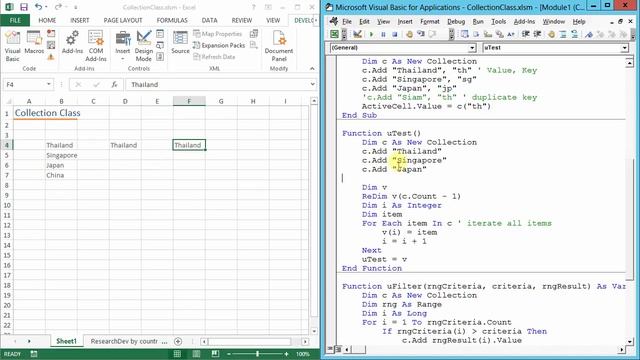Image resolution: width=640 pixels, height=360 pixels.
Task: Toggle Design Mode in Excel Controls group
Action: coord(144,46)
